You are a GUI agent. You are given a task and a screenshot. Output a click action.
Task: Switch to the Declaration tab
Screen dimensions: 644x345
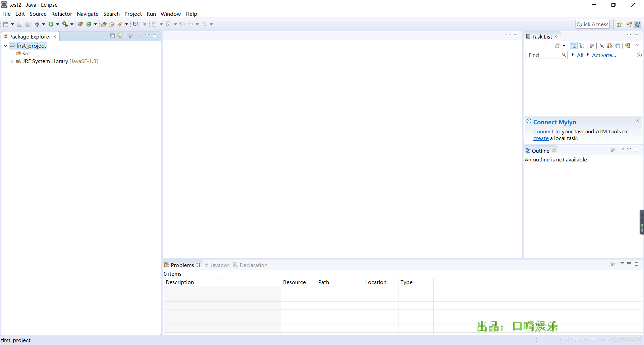coord(251,265)
